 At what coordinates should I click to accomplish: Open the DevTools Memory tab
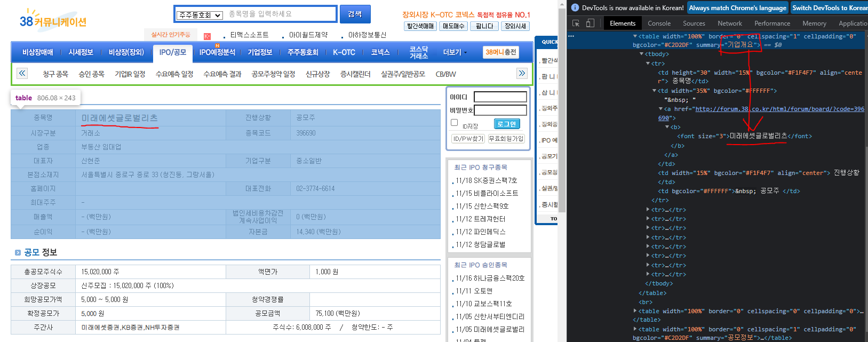(x=814, y=23)
